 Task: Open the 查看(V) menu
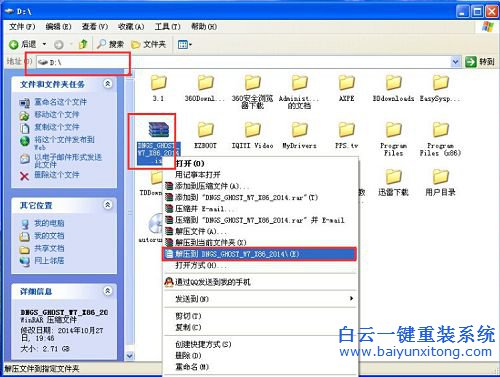pos(95,26)
